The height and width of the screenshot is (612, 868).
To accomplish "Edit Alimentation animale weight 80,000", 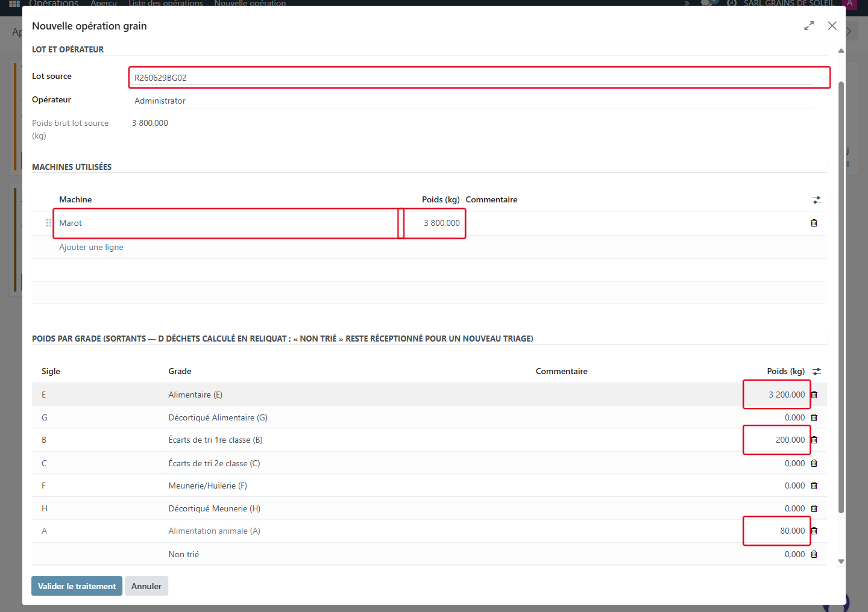I will click(776, 531).
